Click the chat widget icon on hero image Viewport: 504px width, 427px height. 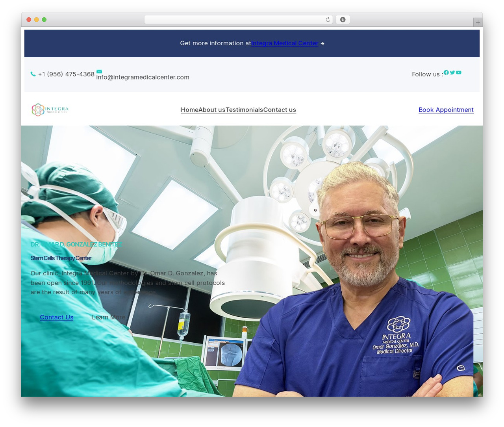click(461, 368)
